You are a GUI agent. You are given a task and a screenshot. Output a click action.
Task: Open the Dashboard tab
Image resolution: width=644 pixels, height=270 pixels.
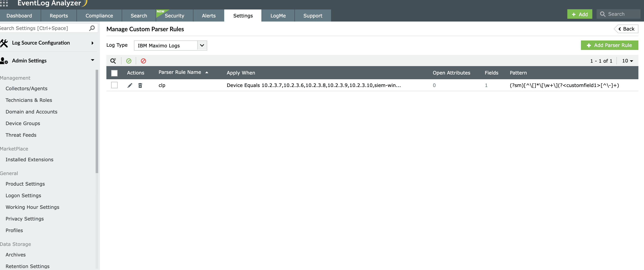click(x=19, y=16)
